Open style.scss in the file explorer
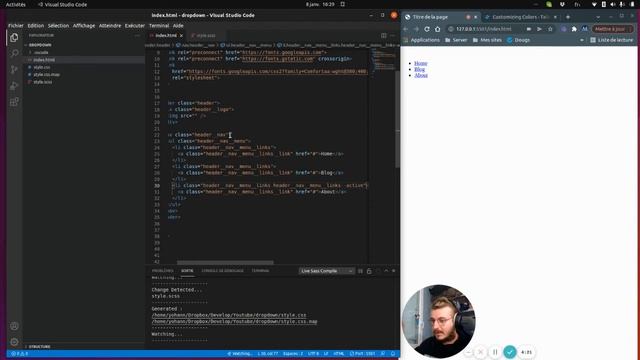Image resolution: width=640 pixels, height=360 pixels. point(42,82)
